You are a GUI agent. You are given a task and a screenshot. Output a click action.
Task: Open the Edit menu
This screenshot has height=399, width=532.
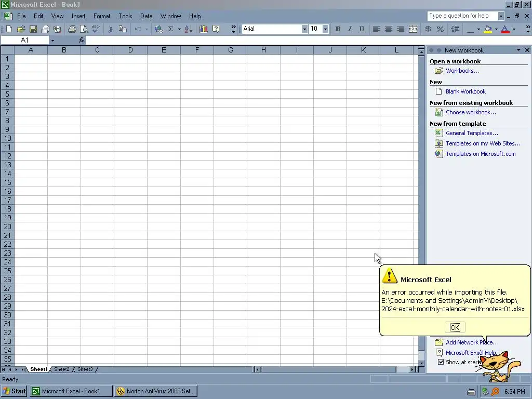coord(38,16)
